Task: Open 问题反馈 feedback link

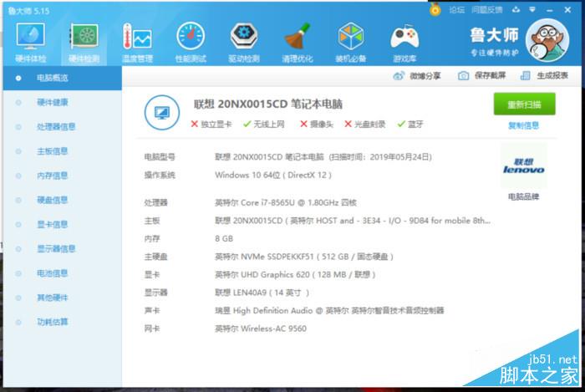Action: point(487,10)
